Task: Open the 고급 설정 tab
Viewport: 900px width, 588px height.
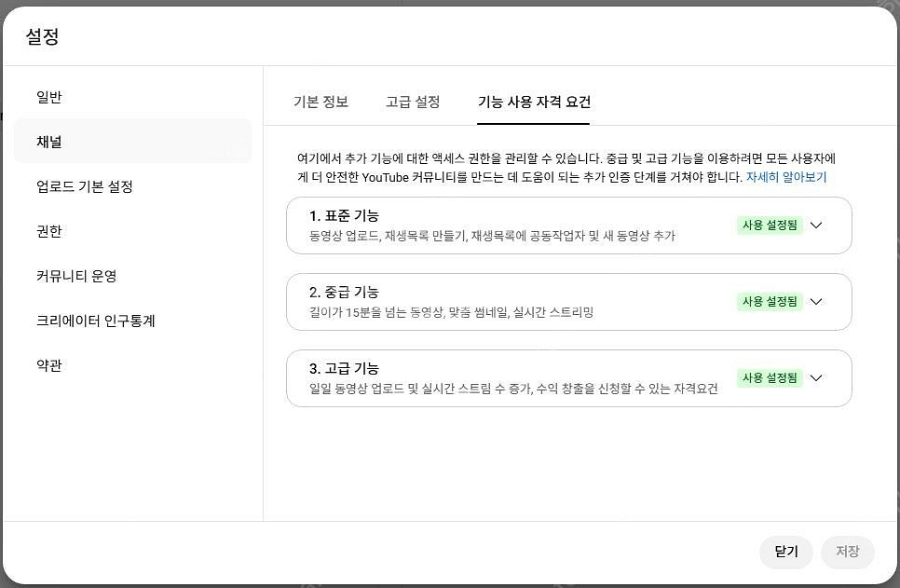Action: pos(413,103)
